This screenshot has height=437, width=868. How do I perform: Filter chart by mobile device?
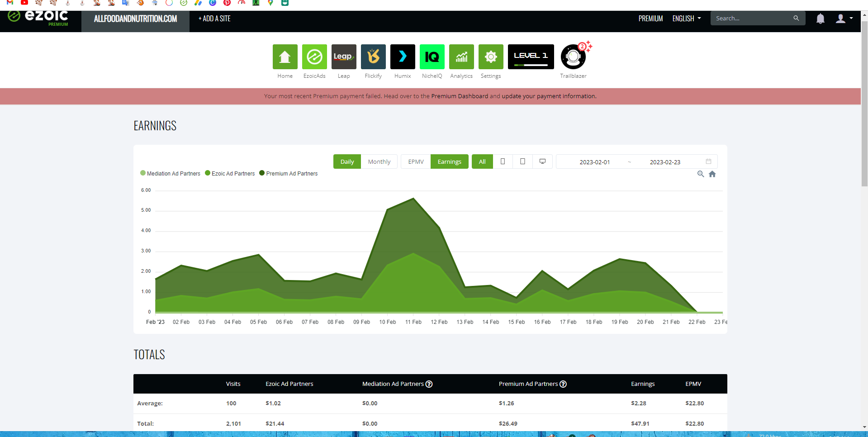coord(503,161)
